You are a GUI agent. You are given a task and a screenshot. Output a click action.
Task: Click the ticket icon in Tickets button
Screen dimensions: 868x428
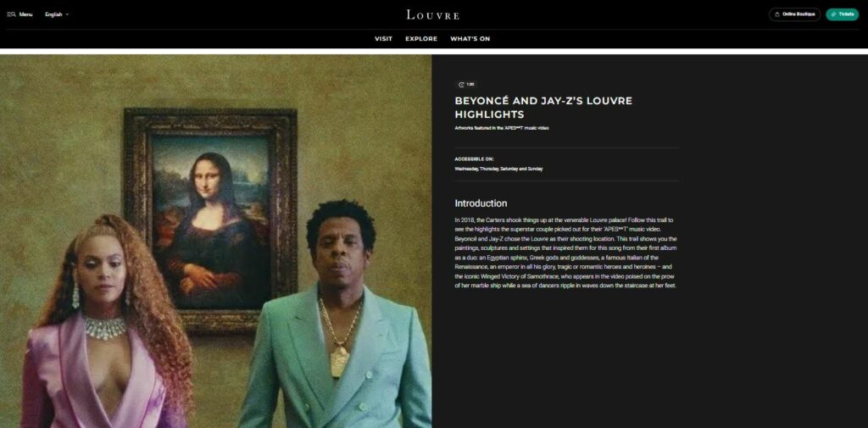[x=834, y=14]
